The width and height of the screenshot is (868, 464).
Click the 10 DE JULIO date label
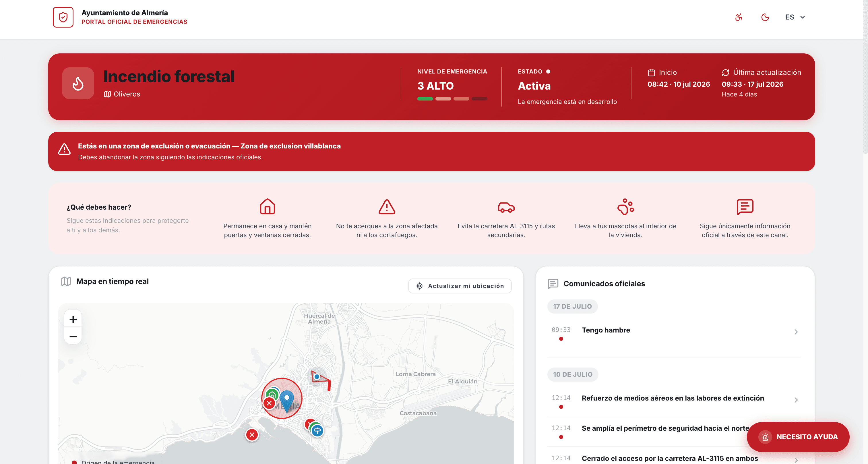pyautogui.click(x=572, y=374)
